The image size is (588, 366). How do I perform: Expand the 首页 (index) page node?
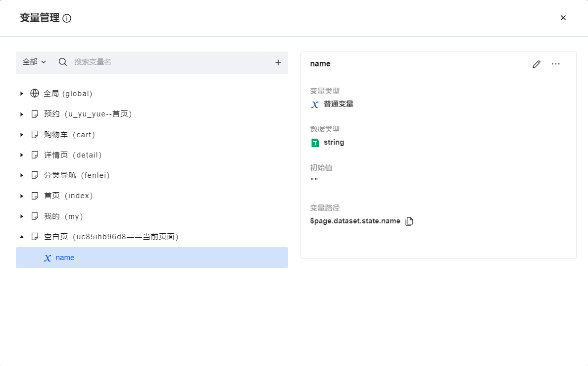[22, 195]
